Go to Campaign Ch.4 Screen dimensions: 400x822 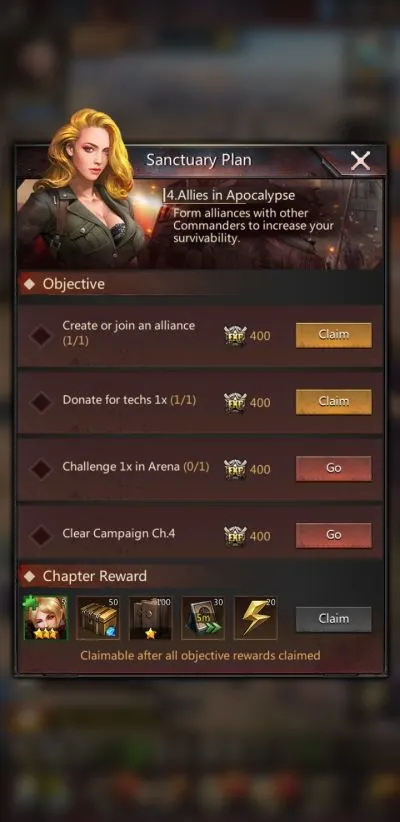[333, 535]
